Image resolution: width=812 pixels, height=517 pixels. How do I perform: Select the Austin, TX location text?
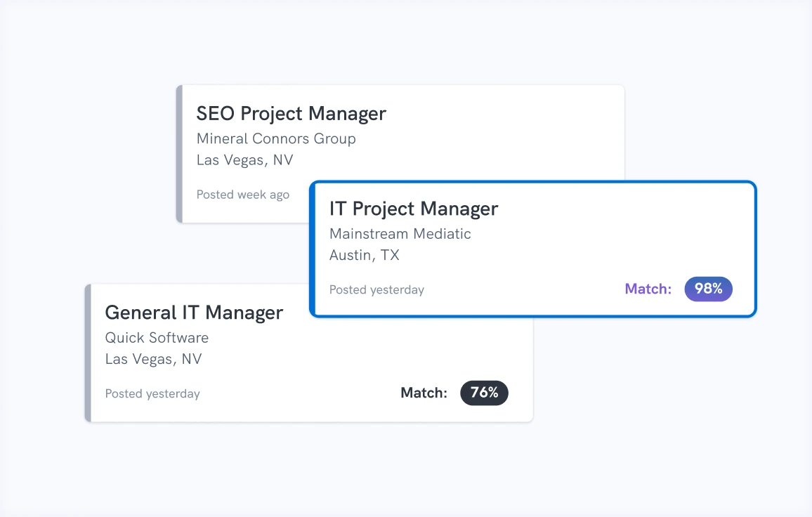coord(364,255)
